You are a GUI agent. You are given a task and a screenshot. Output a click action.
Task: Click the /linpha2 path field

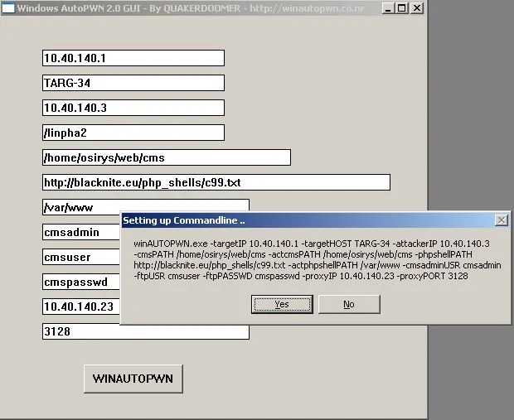coord(133,133)
